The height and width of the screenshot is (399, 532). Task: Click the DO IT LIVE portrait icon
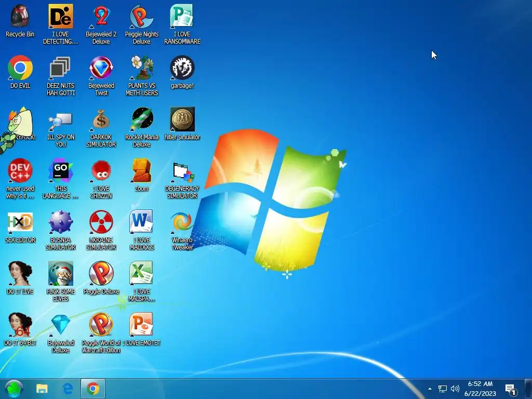click(20, 273)
